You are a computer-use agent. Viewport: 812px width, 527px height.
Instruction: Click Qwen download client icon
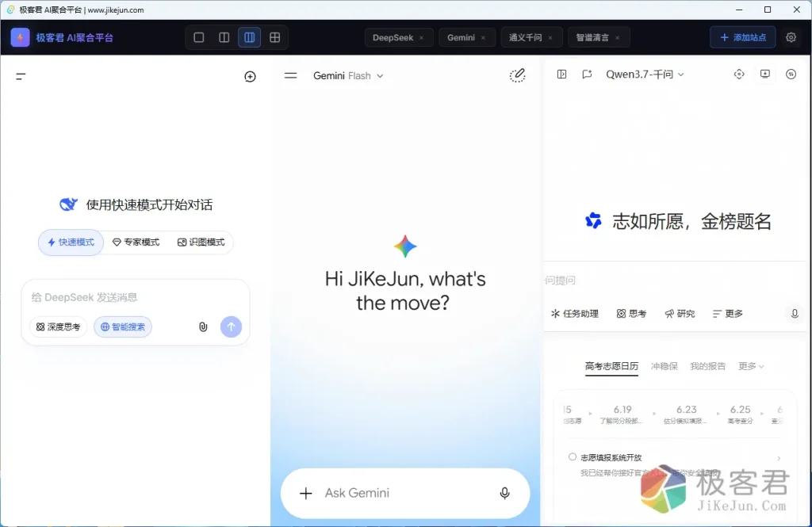pos(765,74)
